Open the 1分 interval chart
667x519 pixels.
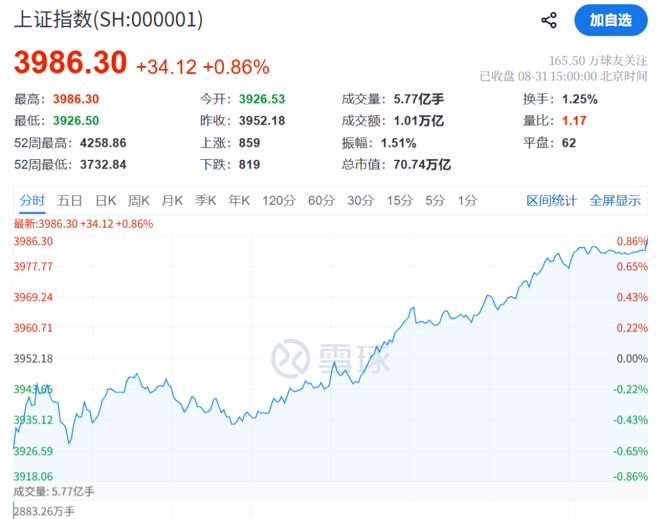[x=467, y=200]
